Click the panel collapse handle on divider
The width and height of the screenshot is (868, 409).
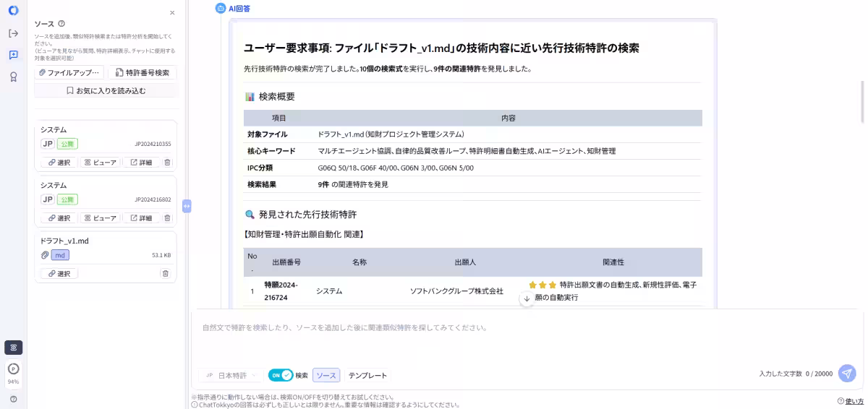click(186, 206)
